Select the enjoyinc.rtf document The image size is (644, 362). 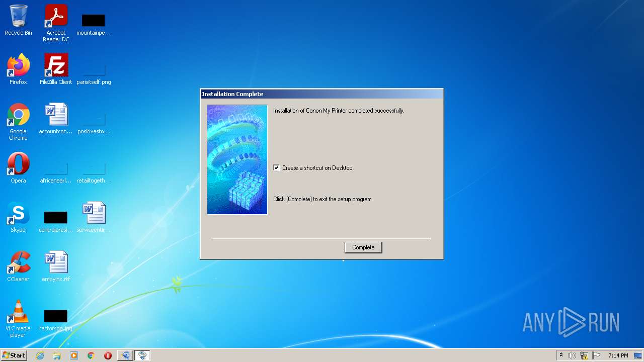tap(56, 266)
